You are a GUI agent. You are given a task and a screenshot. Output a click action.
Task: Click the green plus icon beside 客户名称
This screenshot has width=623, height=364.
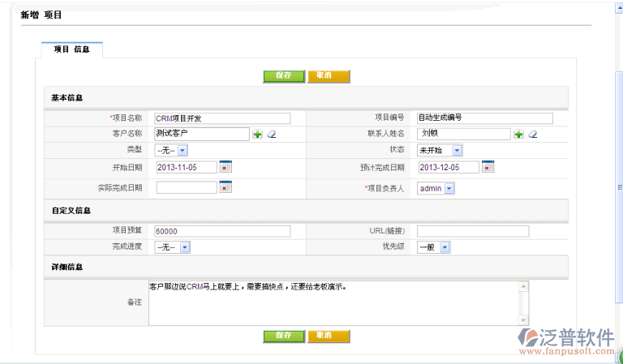[257, 135]
